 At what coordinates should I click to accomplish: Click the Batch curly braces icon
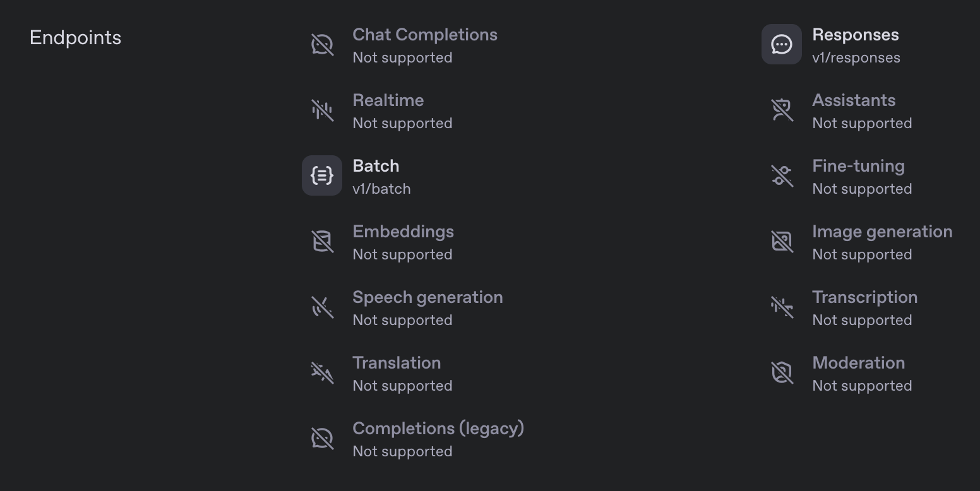pos(322,175)
